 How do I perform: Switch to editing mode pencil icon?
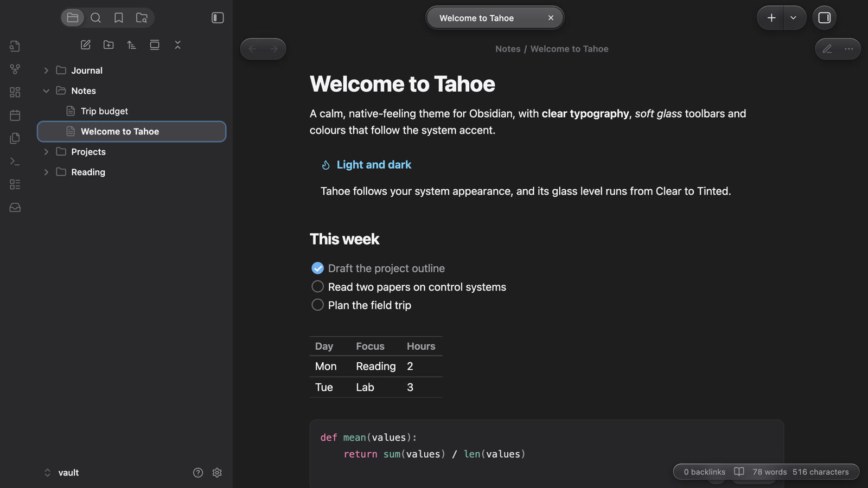pos(827,49)
